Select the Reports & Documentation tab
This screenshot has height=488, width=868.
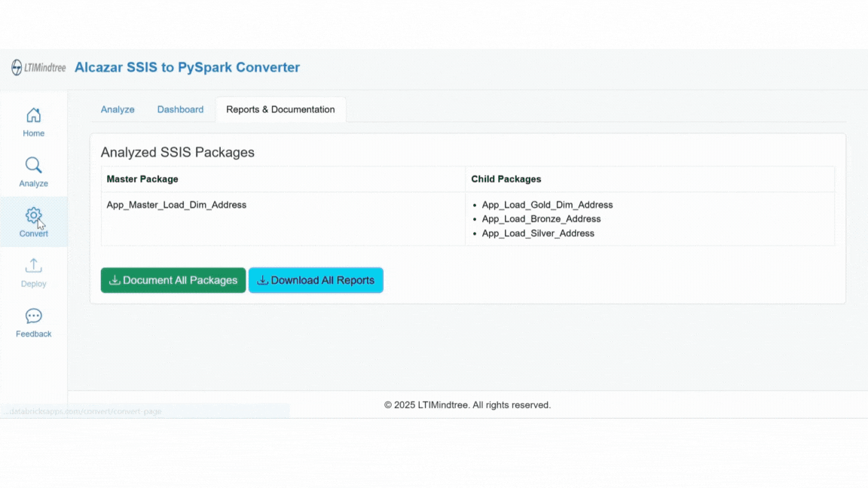point(280,109)
